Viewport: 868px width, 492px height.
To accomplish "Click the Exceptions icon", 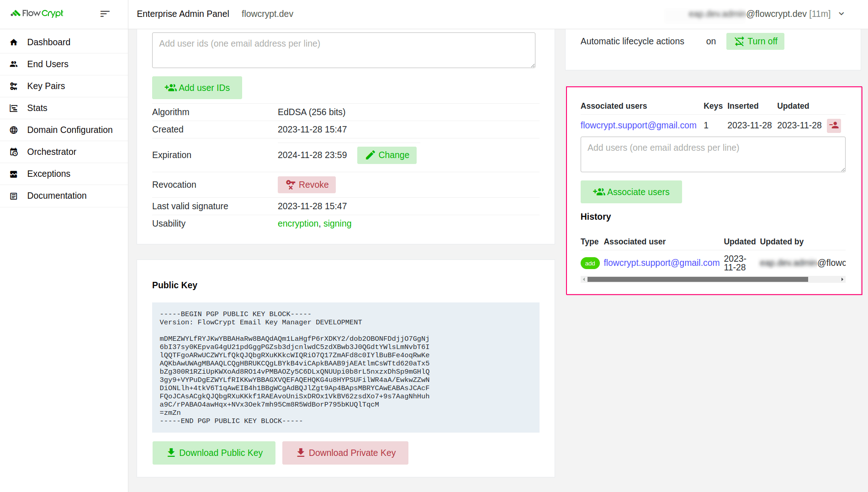I will pyautogui.click(x=14, y=174).
